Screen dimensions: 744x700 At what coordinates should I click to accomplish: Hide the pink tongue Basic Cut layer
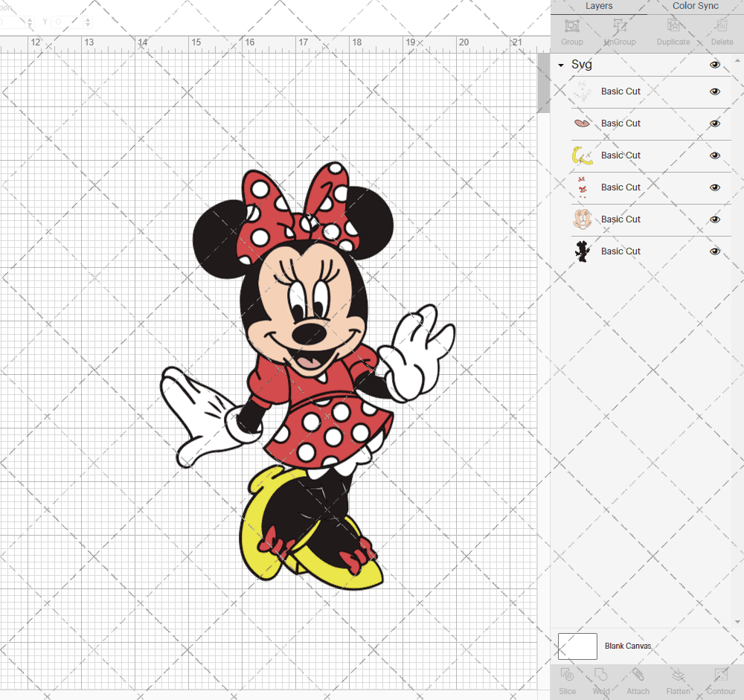click(715, 123)
